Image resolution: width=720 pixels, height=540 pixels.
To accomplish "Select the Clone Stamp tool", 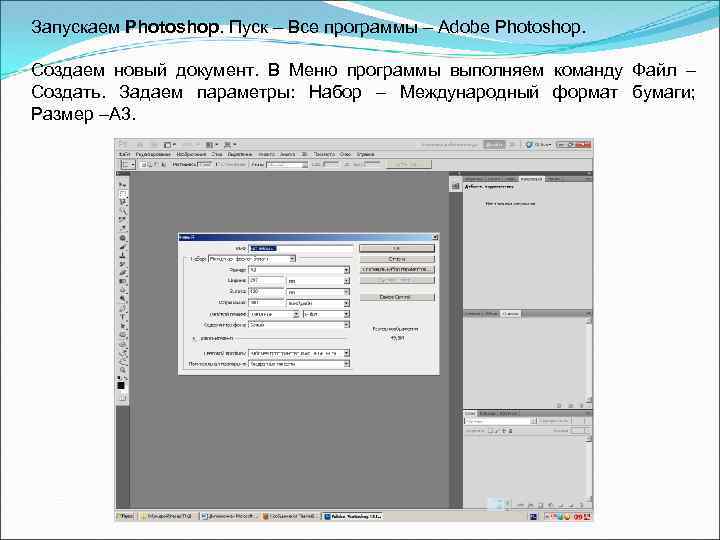I will click(x=122, y=256).
